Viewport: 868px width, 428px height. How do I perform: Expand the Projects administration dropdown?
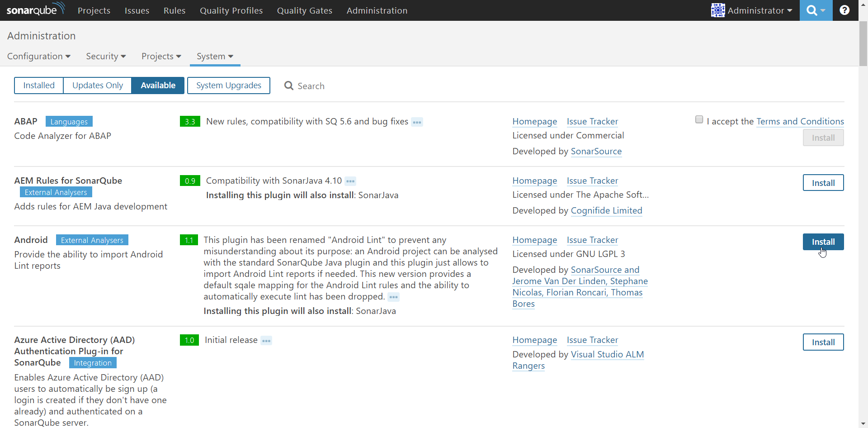click(x=161, y=56)
